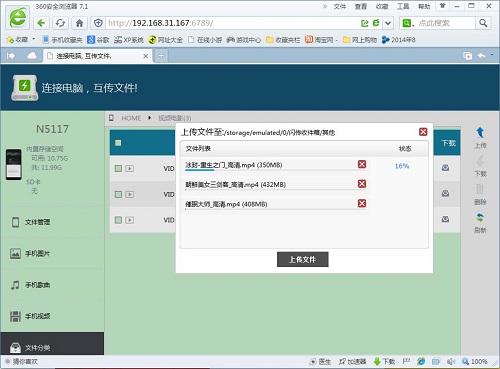
Task: Play the first VID row video icon
Action: click(x=130, y=168)
